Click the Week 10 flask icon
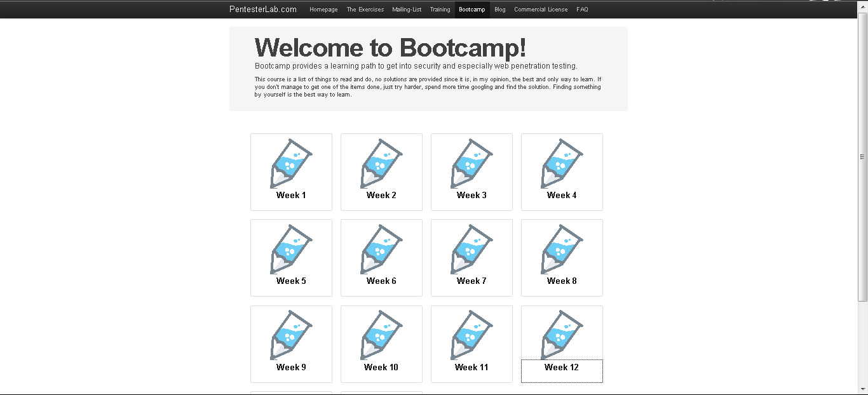868x395 pixels. [381, 335]
